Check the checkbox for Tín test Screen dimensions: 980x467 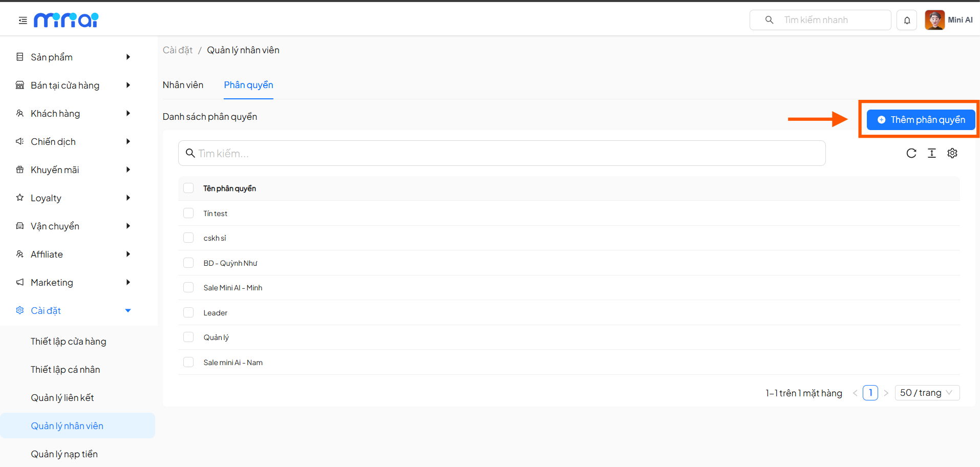tap(188, 213)
